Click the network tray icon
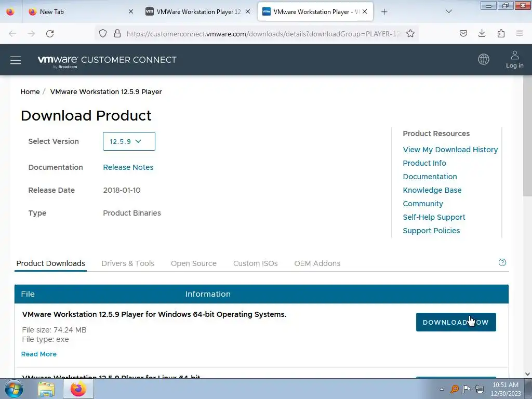 coord(480,389)
